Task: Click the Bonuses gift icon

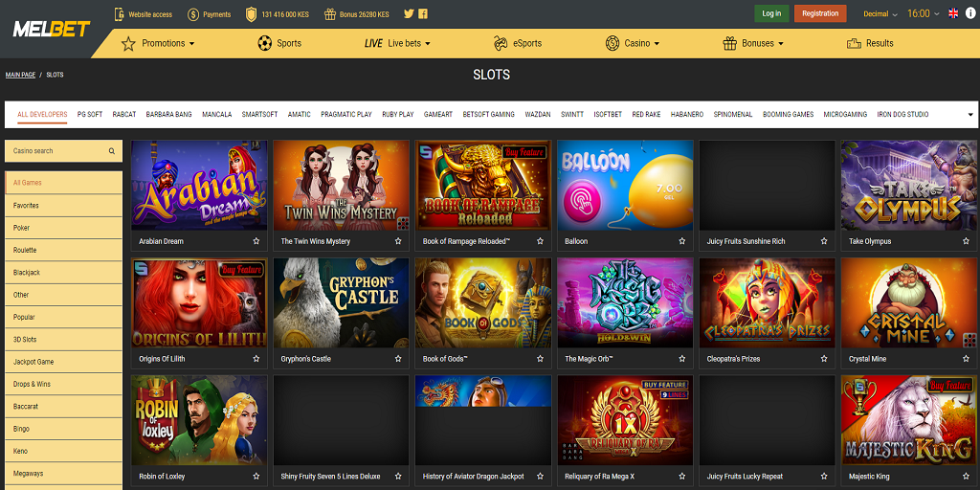Action: 729,43
